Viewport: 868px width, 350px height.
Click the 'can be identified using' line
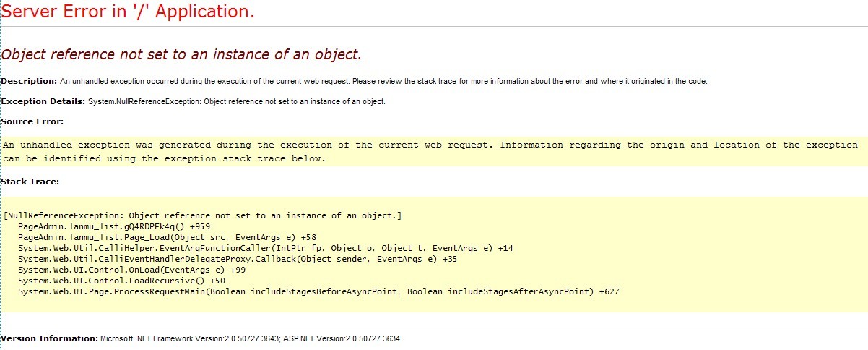(165, 158)
